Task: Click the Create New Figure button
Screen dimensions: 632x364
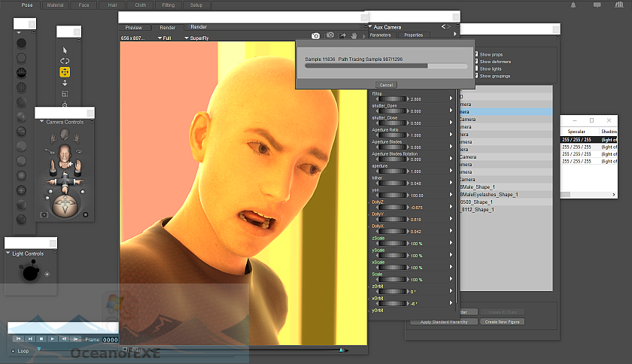Action: (x=502, y=322)
